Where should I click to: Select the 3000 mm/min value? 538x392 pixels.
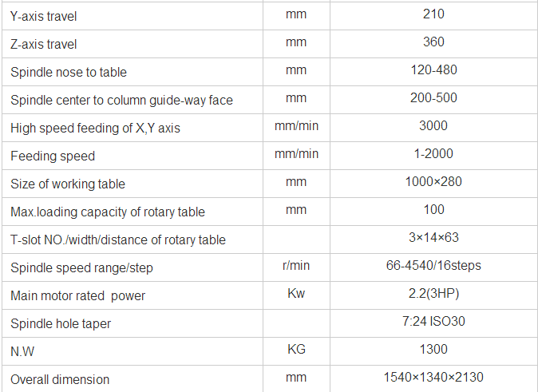[433, 126]
